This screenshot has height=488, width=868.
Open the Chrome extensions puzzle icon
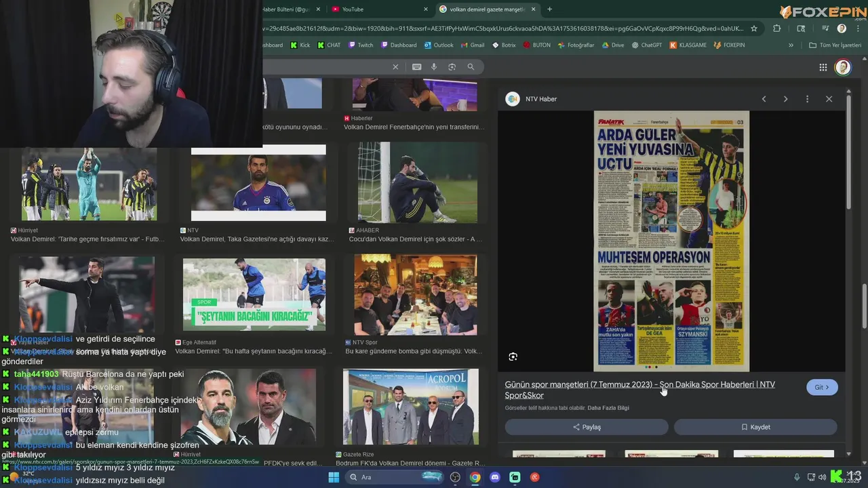coord(777,28)
